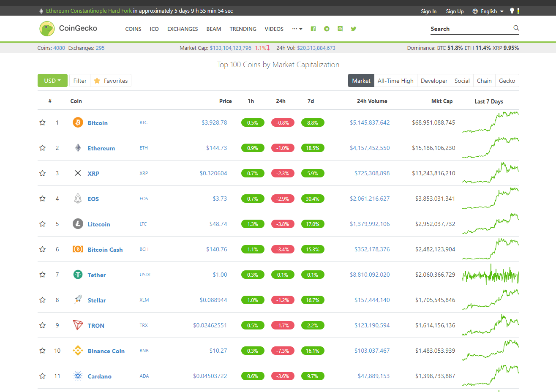Open the Telegram channel icon
The height and width of the screenshot is (392, 556).
coord(327,29)
